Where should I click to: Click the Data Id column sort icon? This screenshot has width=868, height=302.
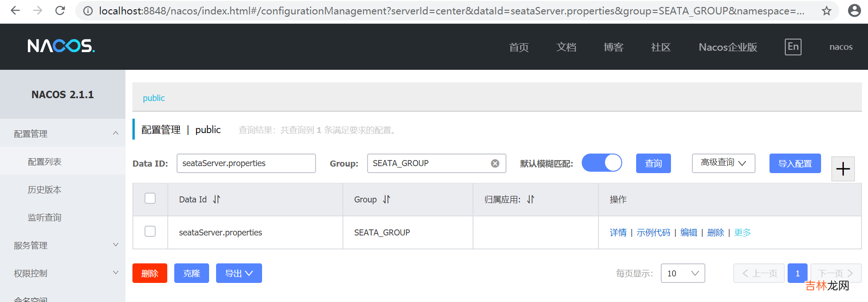pyautogui.click(x=217, y=199)
